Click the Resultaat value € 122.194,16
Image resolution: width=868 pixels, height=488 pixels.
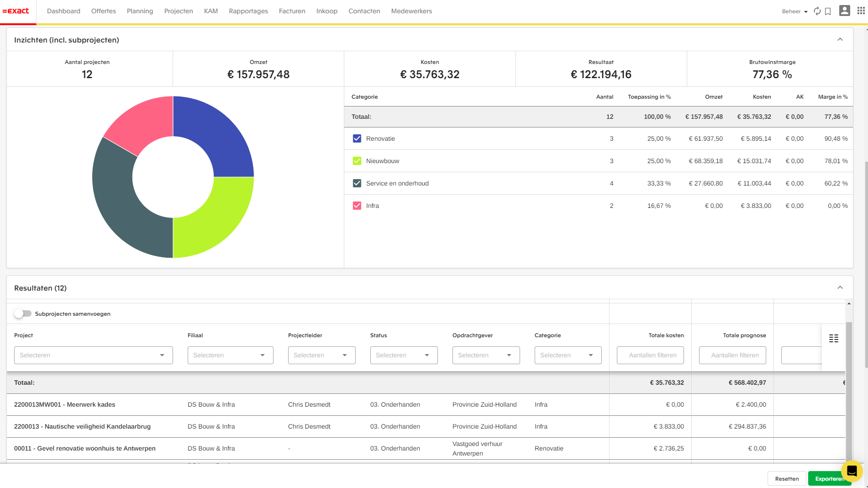coord(601,74)
